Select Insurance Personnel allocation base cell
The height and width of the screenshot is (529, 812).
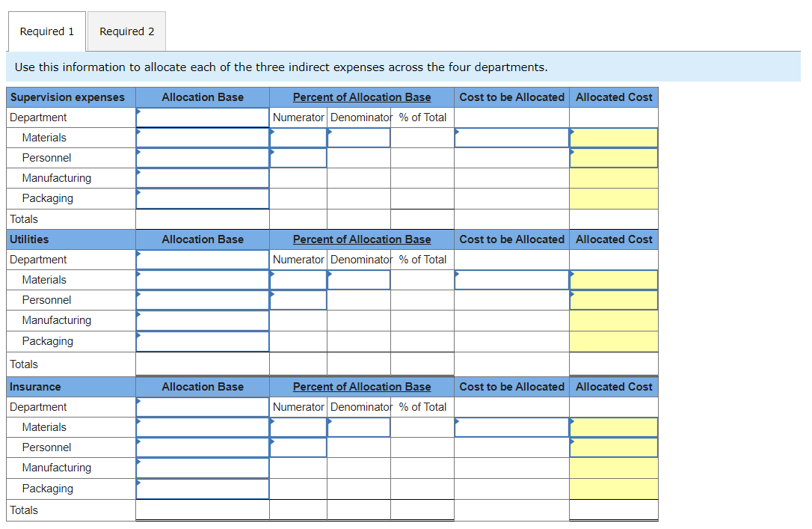coord(203,447)
